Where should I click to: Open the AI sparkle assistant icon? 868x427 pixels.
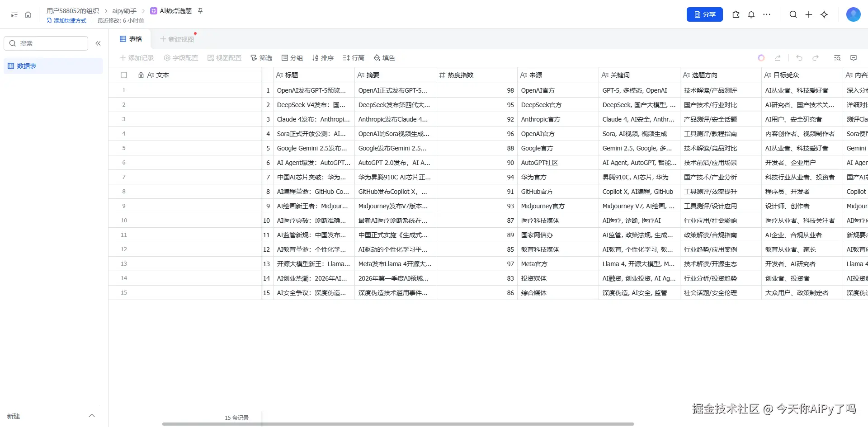(824, 14)
